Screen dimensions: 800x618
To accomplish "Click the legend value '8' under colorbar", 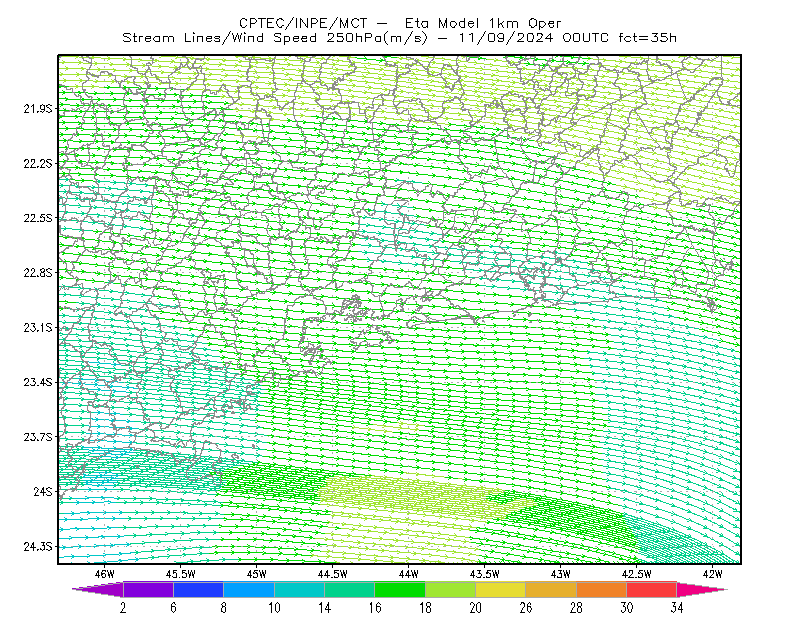I will click(223, 608).
